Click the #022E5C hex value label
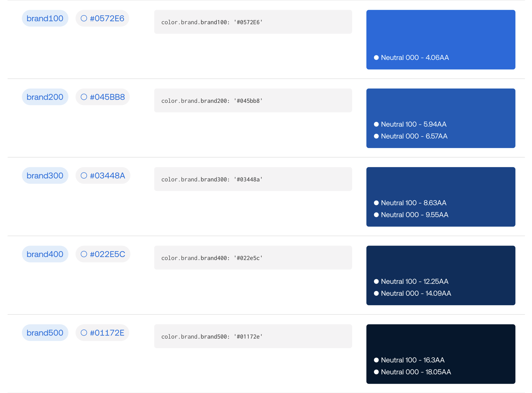The image size is (532, 393). click(x=108, y=254)
